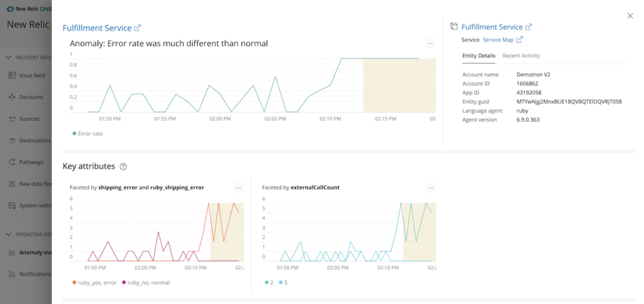
Task: Open Issue feed in sidebar
Action: click(32, 76)
